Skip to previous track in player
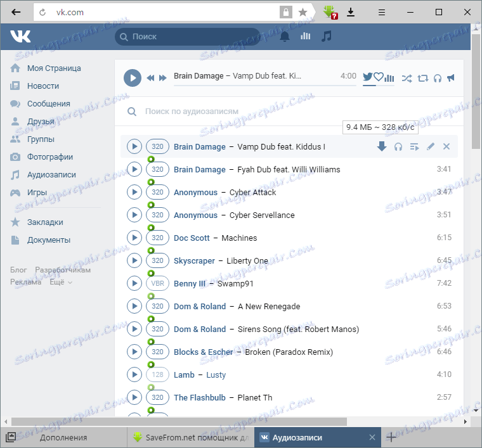Screen dimensions: 482x448 tap(150, 78)
